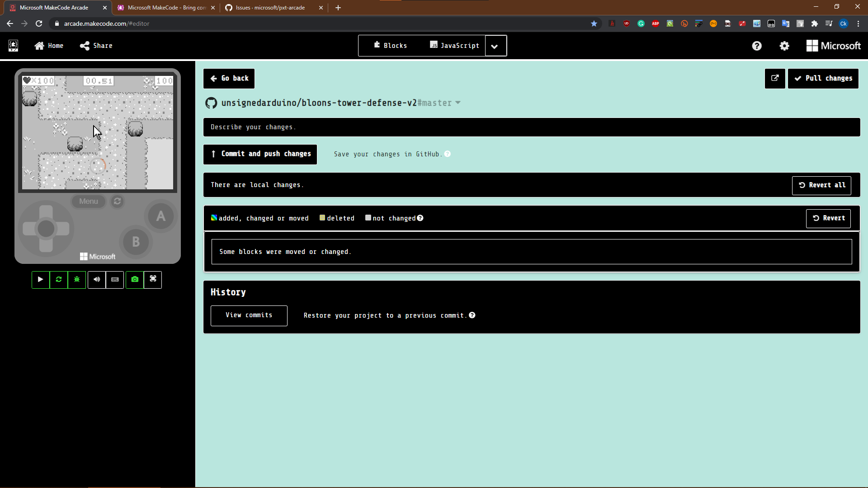Viewport: 868px width, 488px height.
Task: Open Chrome's three-dot browser menu
Action: point(858,23)
